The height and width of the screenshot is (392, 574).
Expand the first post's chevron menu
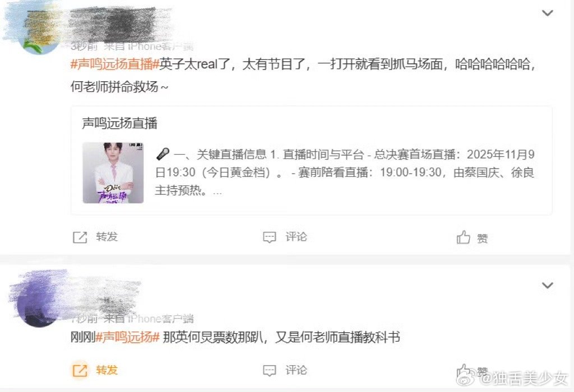coord(547,13)
